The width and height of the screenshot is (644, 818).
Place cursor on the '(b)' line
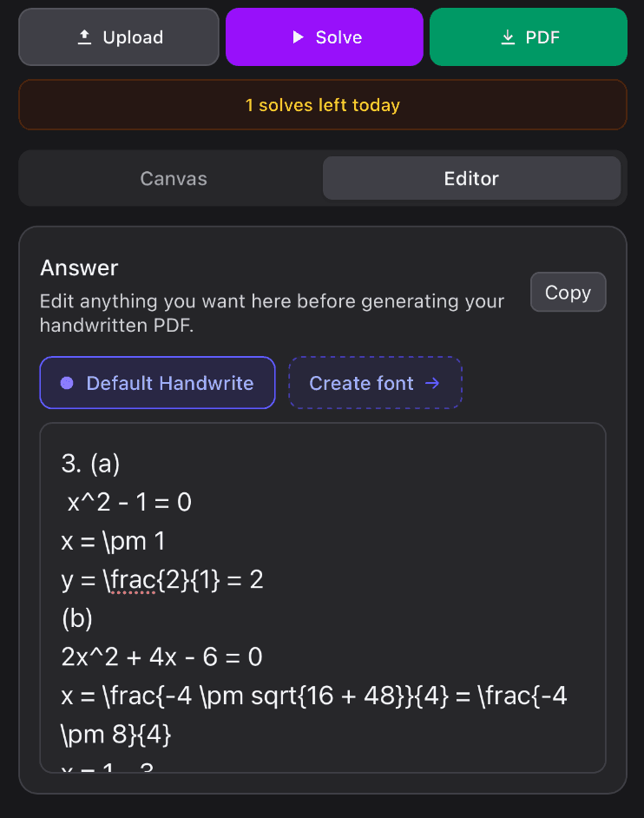coord(77,618)
